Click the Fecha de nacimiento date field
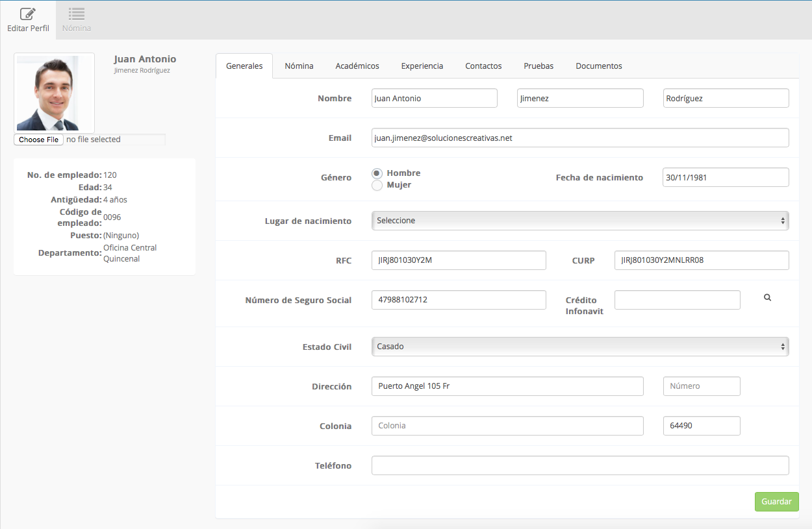Screen dimensions: 812x529 (x=726, y=177)
